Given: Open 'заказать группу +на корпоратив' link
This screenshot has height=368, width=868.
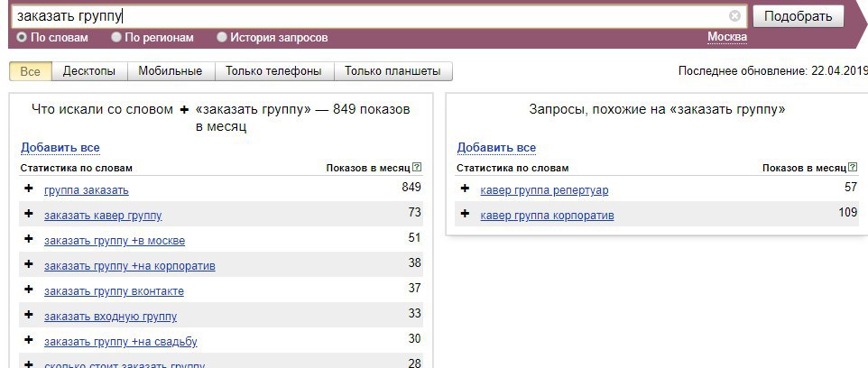Looking at the screenshot, I should (x=130, y=266).
